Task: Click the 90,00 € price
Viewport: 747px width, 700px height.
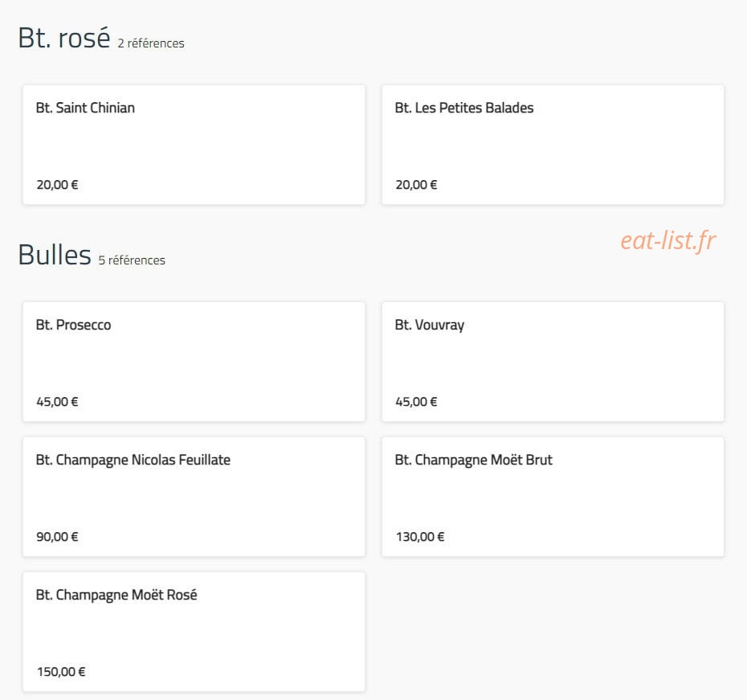Action: point(57,537)
